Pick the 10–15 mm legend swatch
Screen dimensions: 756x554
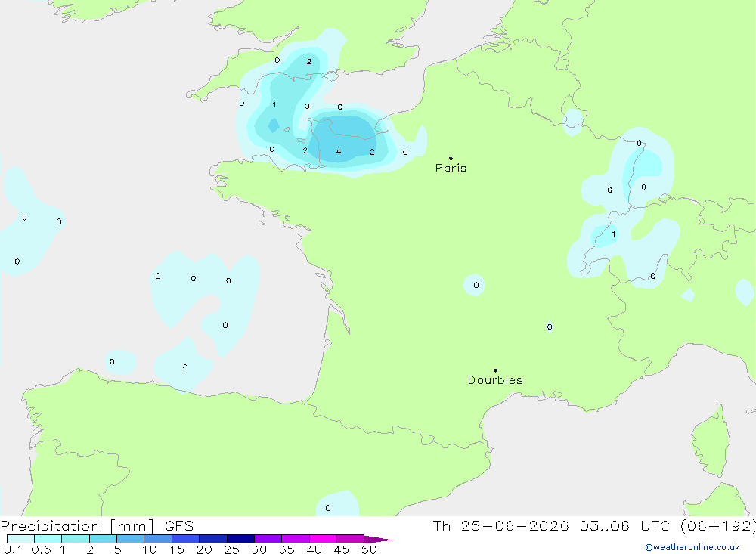point(158,539)
